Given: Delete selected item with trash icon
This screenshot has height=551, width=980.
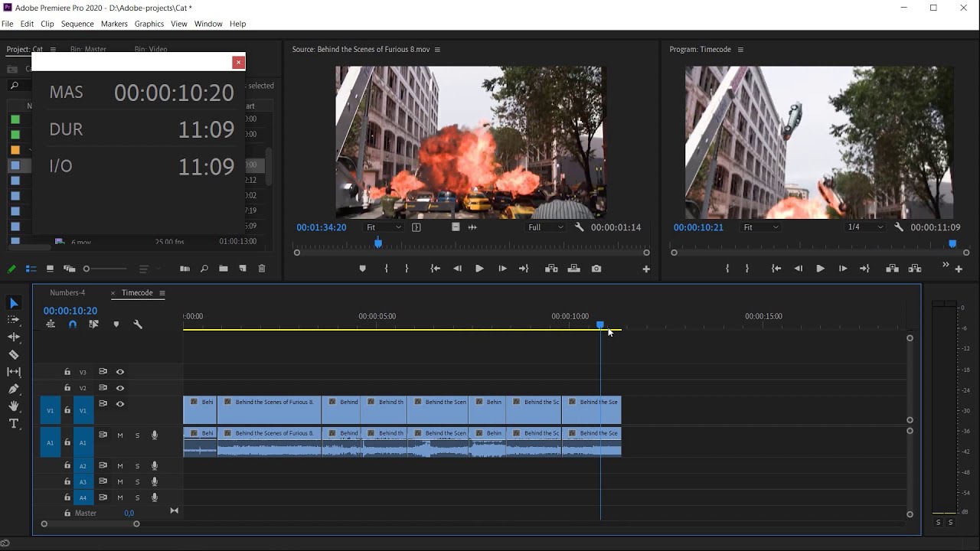Looking at the screenshot, I should pos(262,269).
